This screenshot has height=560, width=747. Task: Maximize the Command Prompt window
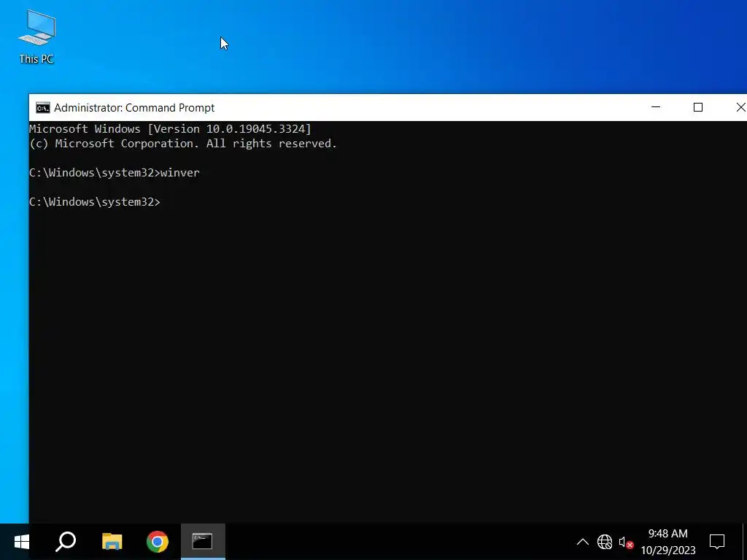[x=698, y=107]
